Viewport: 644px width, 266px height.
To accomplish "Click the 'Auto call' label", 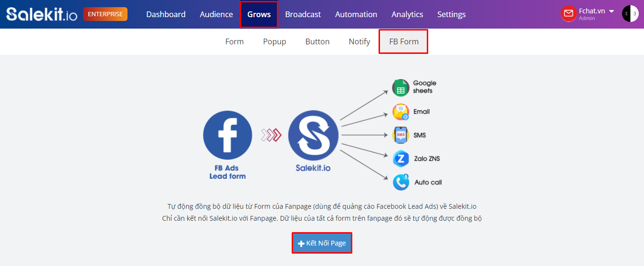I will click(x=428, y=182).
